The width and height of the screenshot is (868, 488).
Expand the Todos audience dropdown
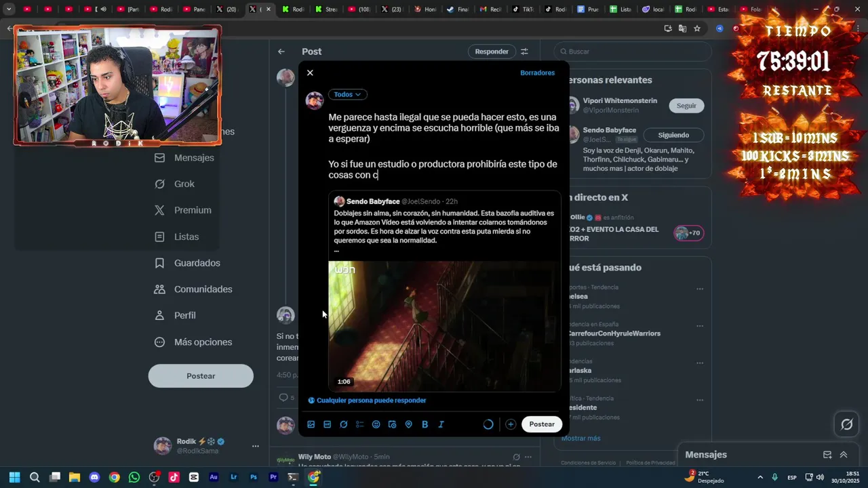coord(347,94)
